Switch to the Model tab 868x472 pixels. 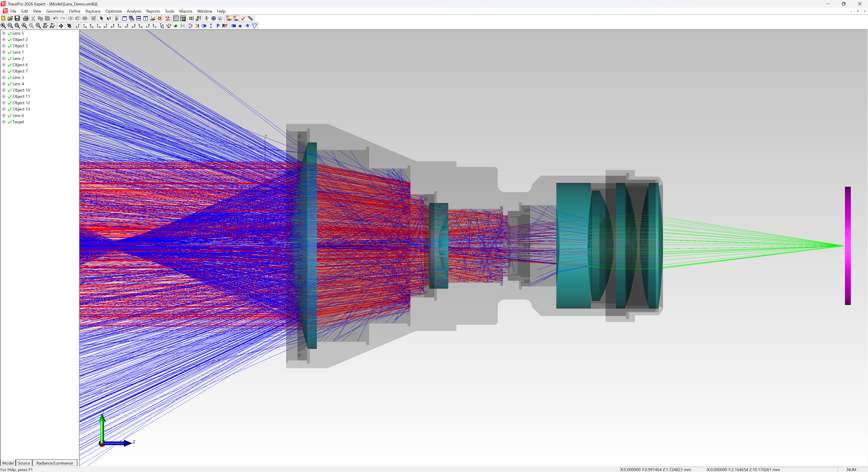click(x=8, y=463)
